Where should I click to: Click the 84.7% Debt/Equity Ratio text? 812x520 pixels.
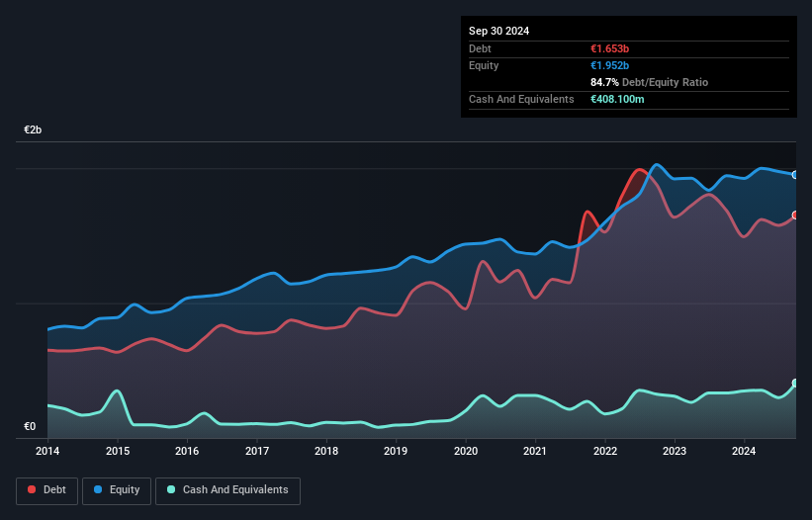click(650, 82)
